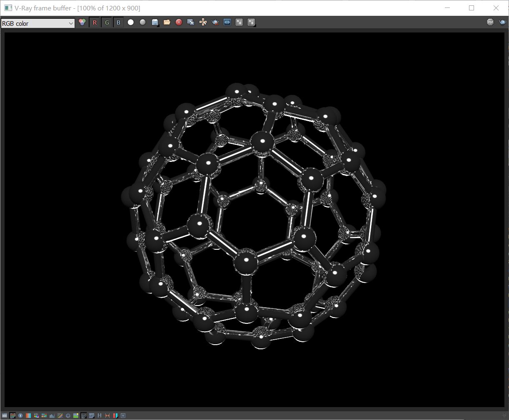Toggle the background image landscape icon
This screenshot has height=420, width=509.
[76, 415]
